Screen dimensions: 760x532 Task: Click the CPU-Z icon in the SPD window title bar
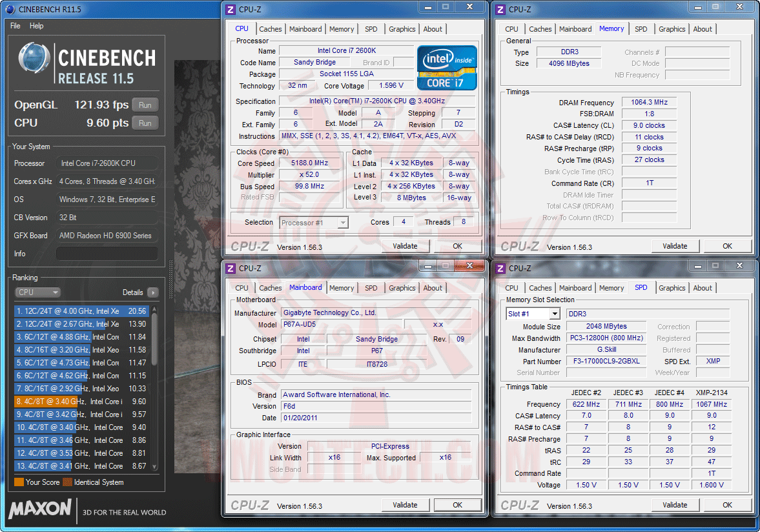(x=500, y=268)
